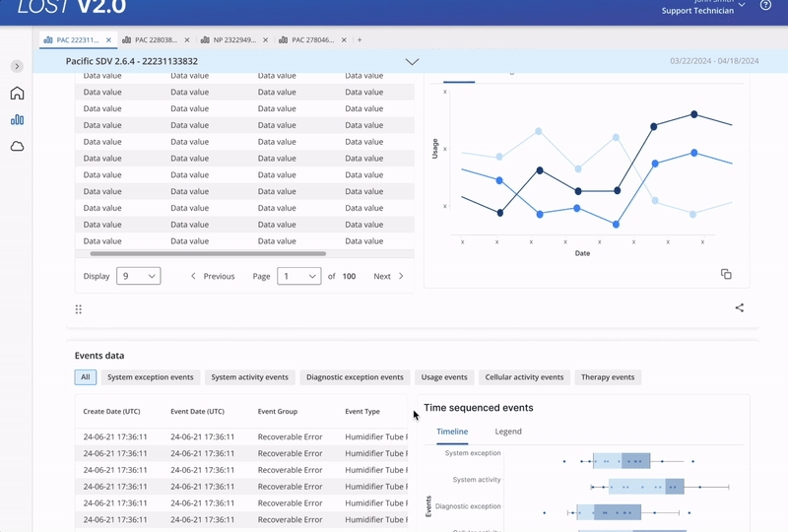Sort by the Event Date (UTC) column header
Image resolution: width=788 pixels, height=532 pixels.
pyautogui.click(x=198, y=412)
